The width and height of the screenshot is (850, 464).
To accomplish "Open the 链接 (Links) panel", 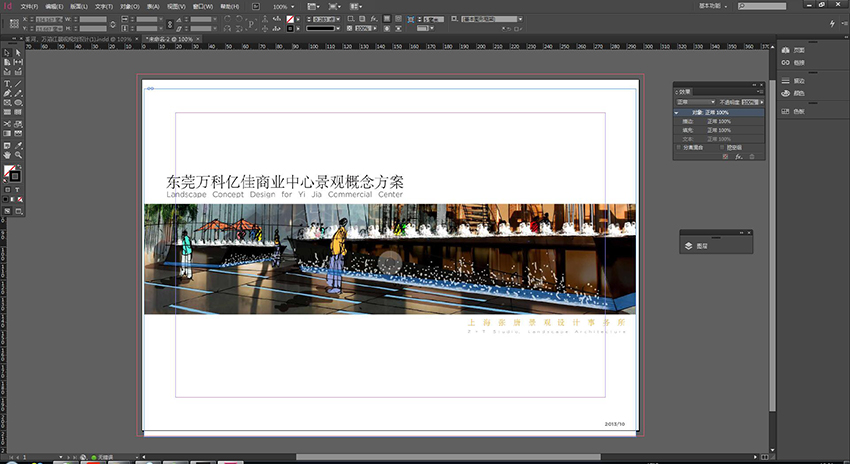I will (x=794, y=62).
